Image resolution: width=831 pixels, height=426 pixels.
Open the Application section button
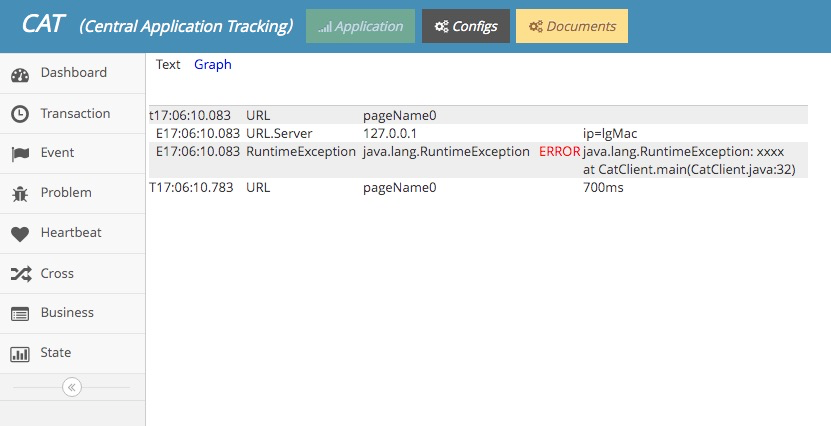coord(360,26)
